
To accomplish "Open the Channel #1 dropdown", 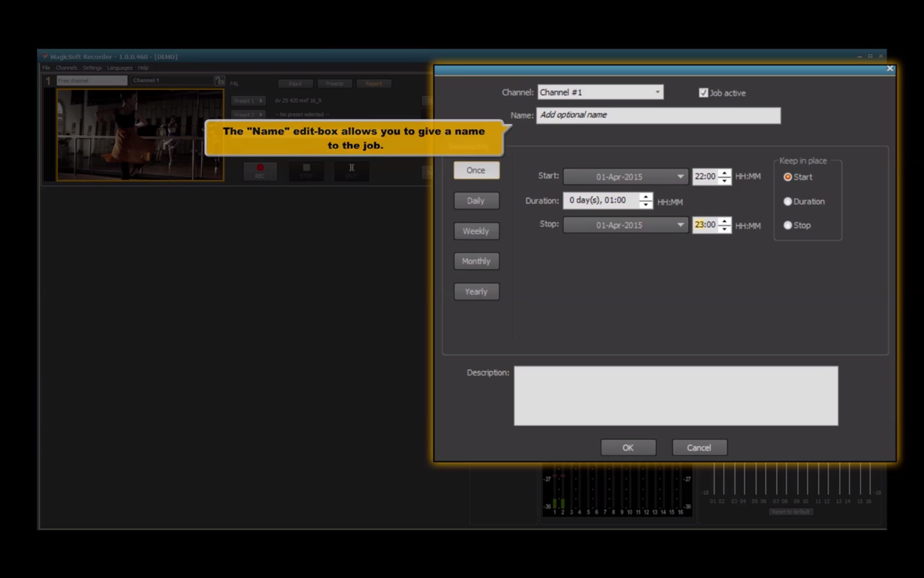I will coord(658,92).
